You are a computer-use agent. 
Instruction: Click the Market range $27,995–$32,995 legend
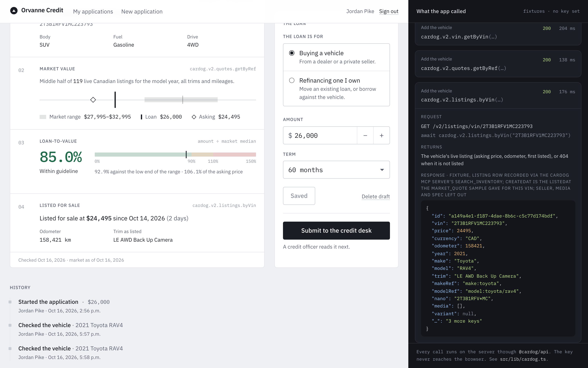click(85, 117)
